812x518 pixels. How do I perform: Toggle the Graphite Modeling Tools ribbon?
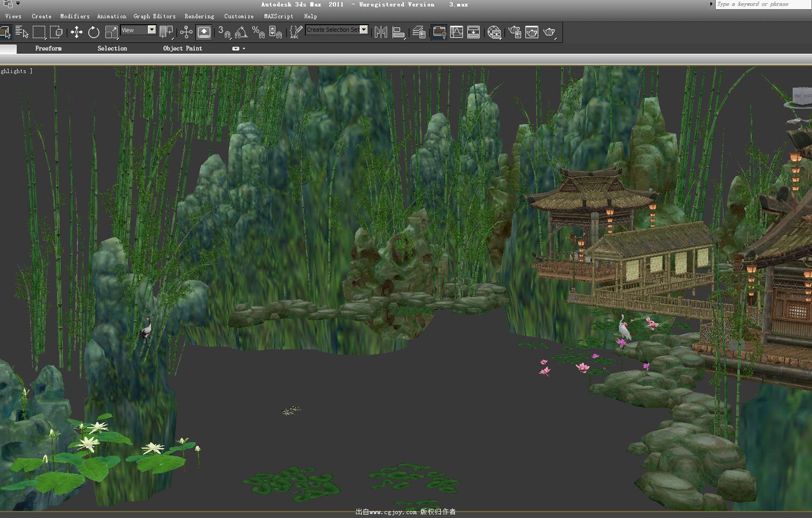tap(439, 32)
